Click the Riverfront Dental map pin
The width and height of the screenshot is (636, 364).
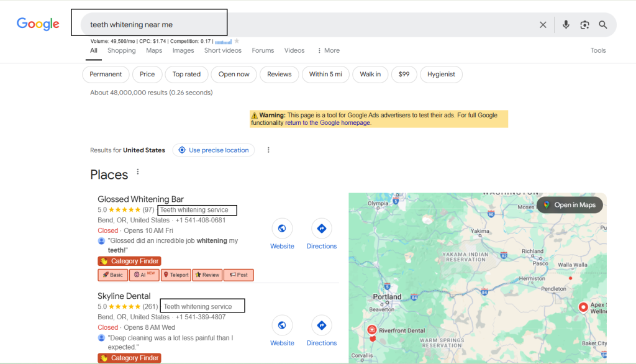(371, 329)
